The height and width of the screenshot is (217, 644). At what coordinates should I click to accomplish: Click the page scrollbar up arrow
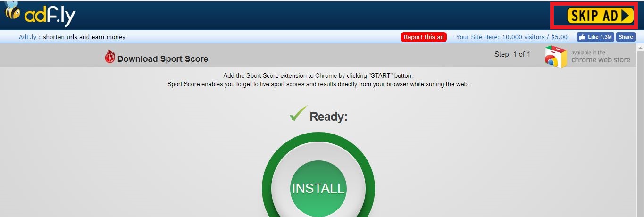640,48
